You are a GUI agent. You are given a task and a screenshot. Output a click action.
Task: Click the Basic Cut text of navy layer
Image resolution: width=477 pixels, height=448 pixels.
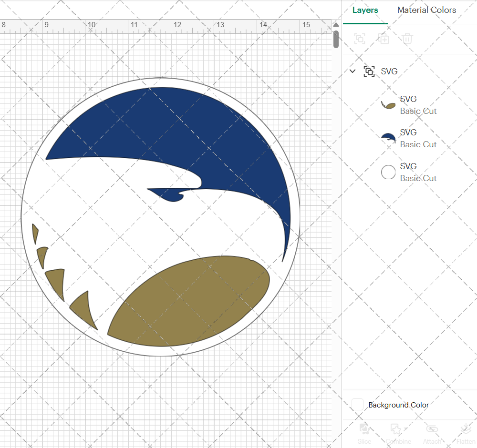(x=418, y=145)
